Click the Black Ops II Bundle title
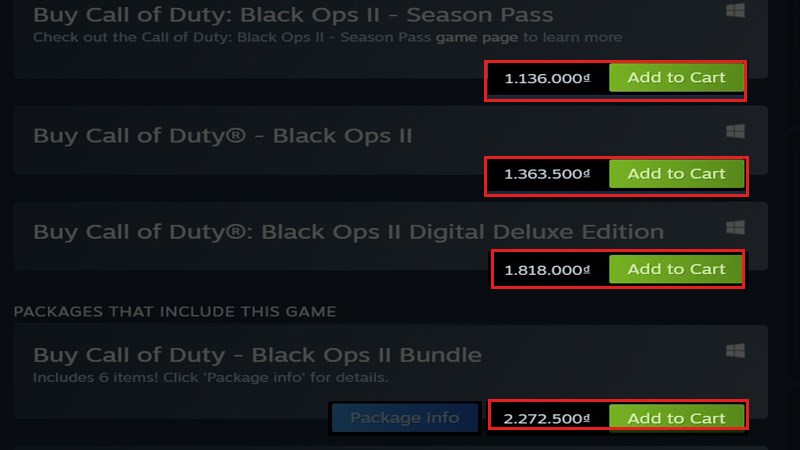Screen dimensions: 800x450 pyautogui.click(x=257, y=355)
